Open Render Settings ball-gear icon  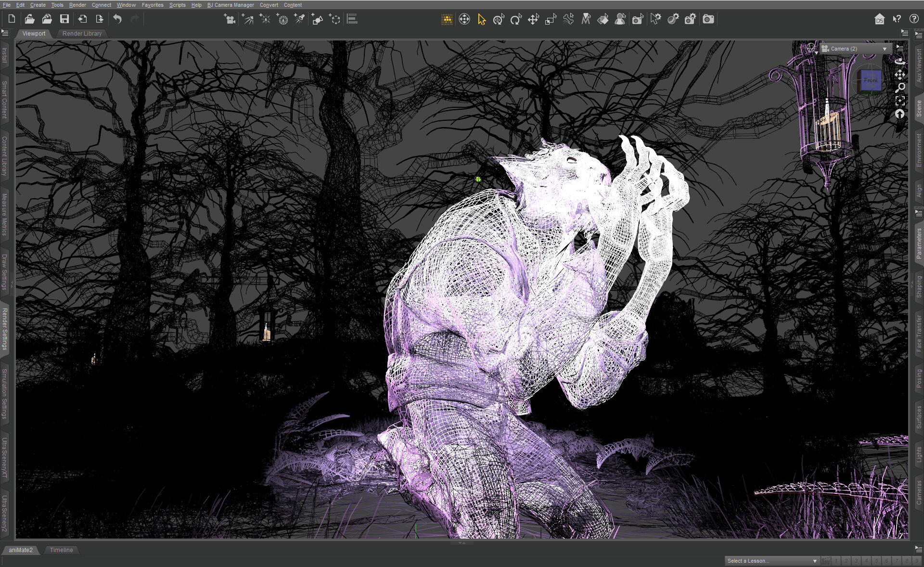pyautogui.click(x=673, y=19)
